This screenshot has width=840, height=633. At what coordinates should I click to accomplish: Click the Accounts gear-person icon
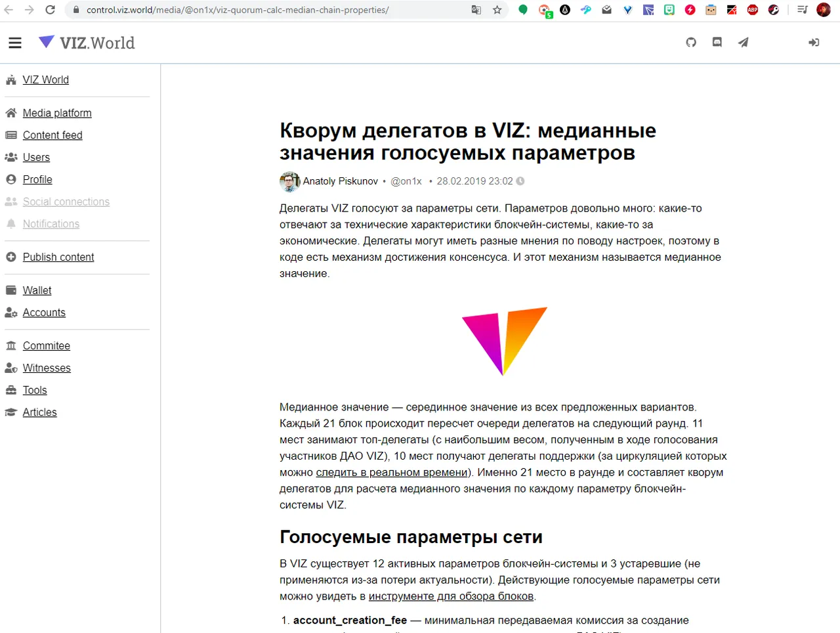pos(11,313)
